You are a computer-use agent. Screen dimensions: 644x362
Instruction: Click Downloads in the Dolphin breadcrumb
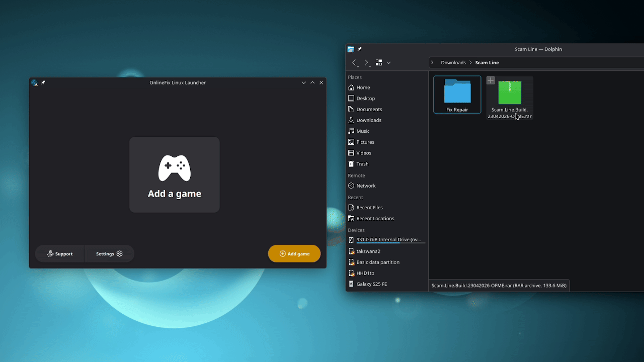(x=453, y=63)
